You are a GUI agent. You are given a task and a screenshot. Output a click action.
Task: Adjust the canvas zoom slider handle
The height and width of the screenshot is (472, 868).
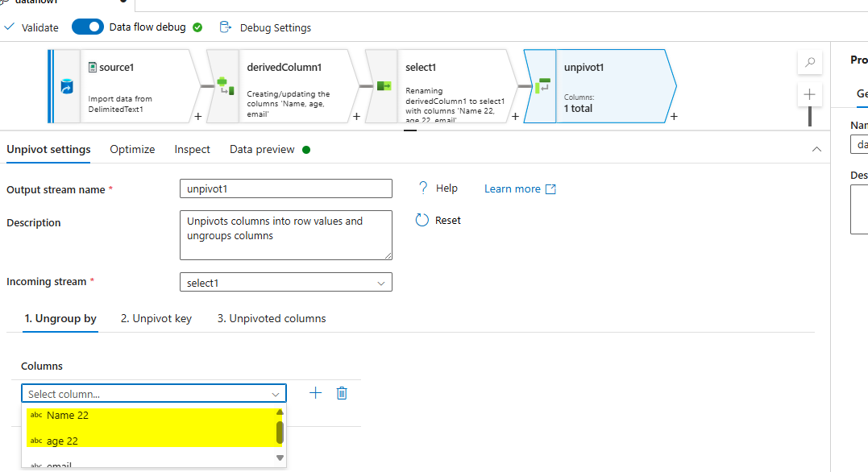coord(809,116)
